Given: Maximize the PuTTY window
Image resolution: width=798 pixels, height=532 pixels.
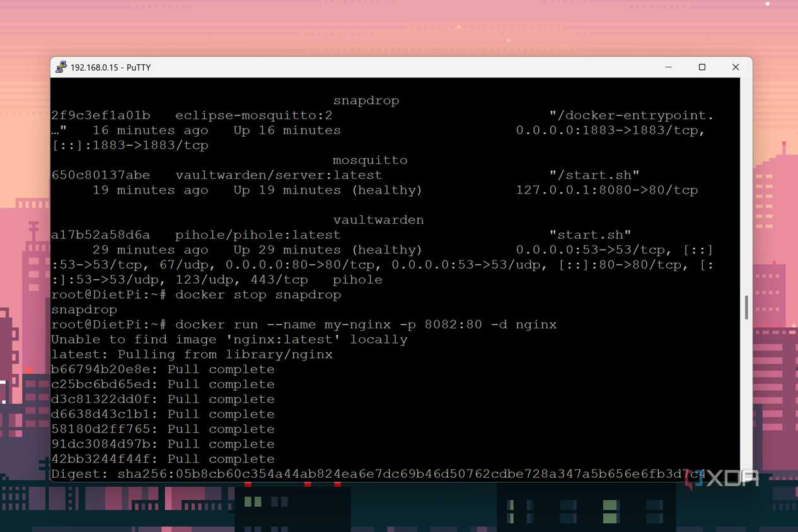Looking at the screenshot, I should pos(702,67).
